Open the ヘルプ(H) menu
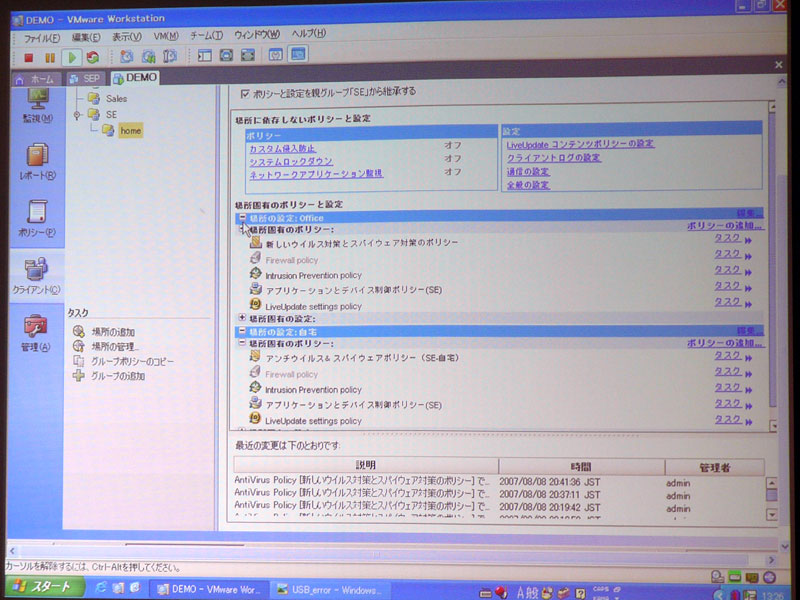Screen dimensions: 800x600 coord(308,34)
